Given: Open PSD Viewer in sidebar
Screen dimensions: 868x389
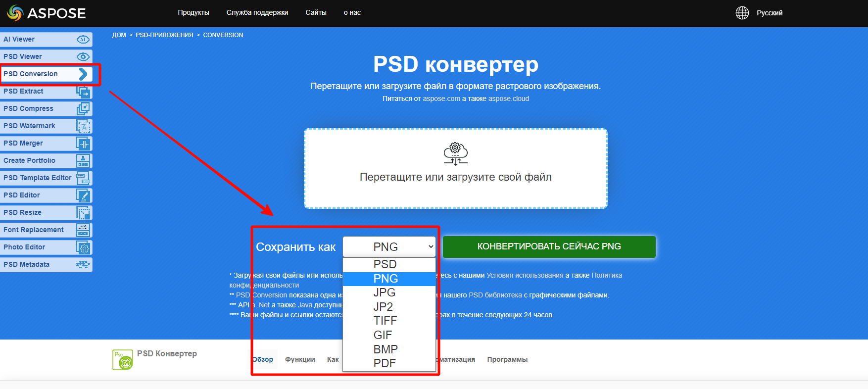Looking at the screenshot, I should coord(46,57).
